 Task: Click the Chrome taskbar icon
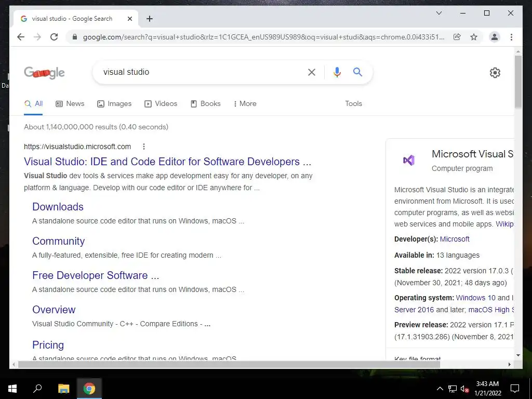pos(89,389)
